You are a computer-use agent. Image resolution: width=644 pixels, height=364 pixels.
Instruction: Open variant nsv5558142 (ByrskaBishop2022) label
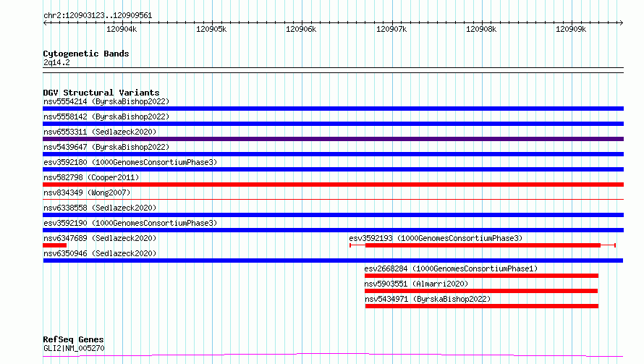(106, 117)
